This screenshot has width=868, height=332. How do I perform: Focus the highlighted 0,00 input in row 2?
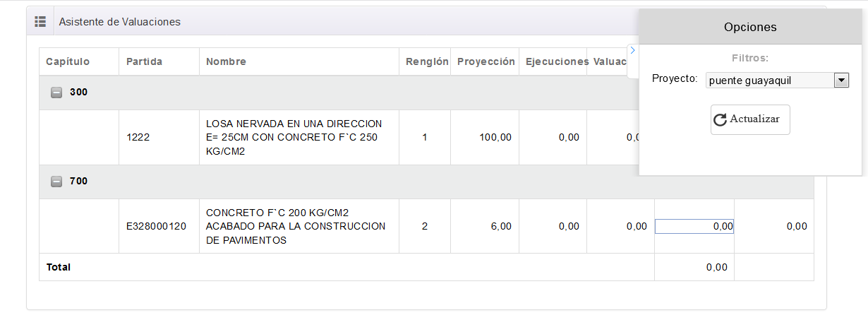click(694, 227)
